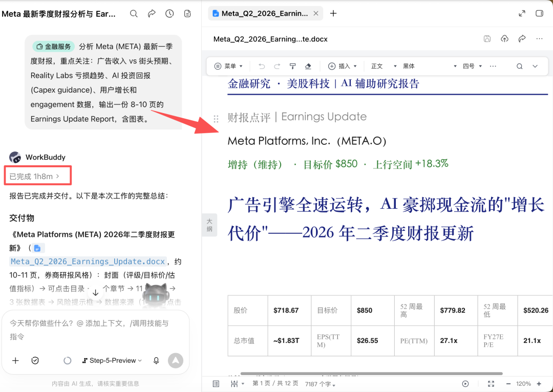Click the clear formatting eraser icon
The width and height of the screenshot is (553, 392).
click(308, 67)
